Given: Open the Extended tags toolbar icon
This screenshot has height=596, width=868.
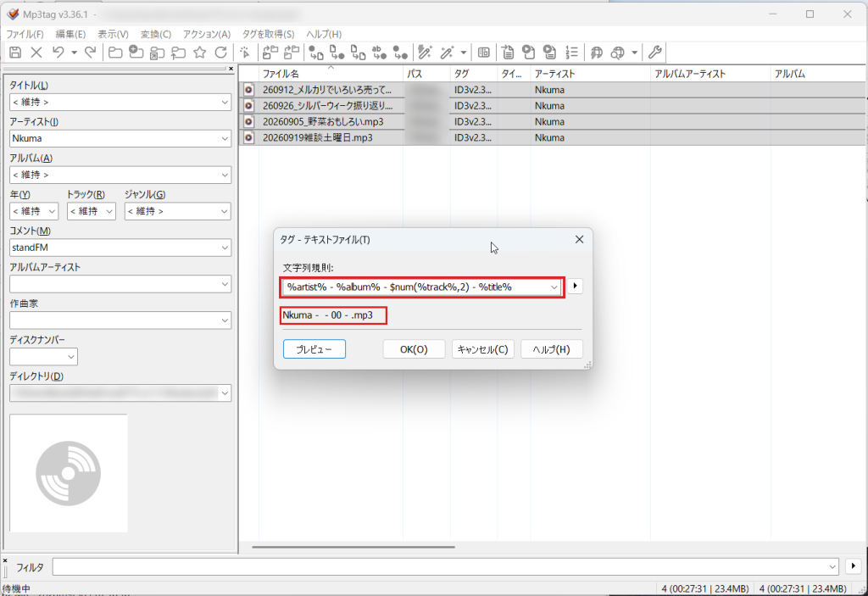Looking at the screenshot, I should pos(484,53).
